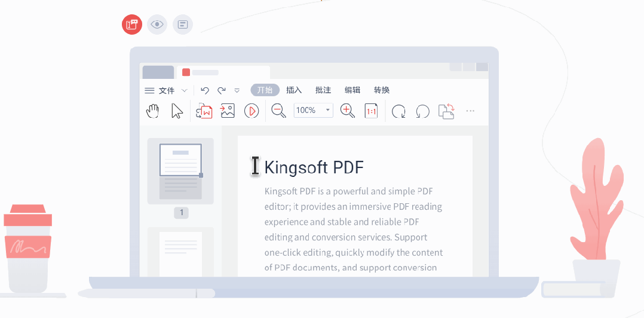Click the Kingsoft PDF heading
Viewport: 644px width, 318px height.
314,167
